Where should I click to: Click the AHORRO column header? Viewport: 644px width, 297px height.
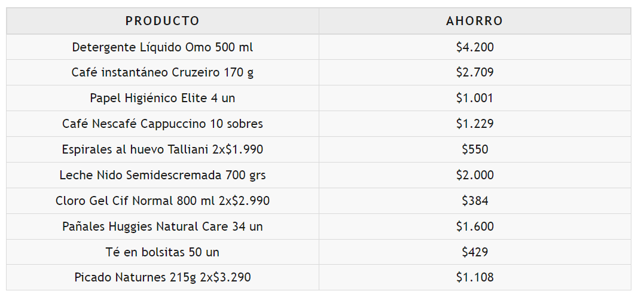coord(475,21)
